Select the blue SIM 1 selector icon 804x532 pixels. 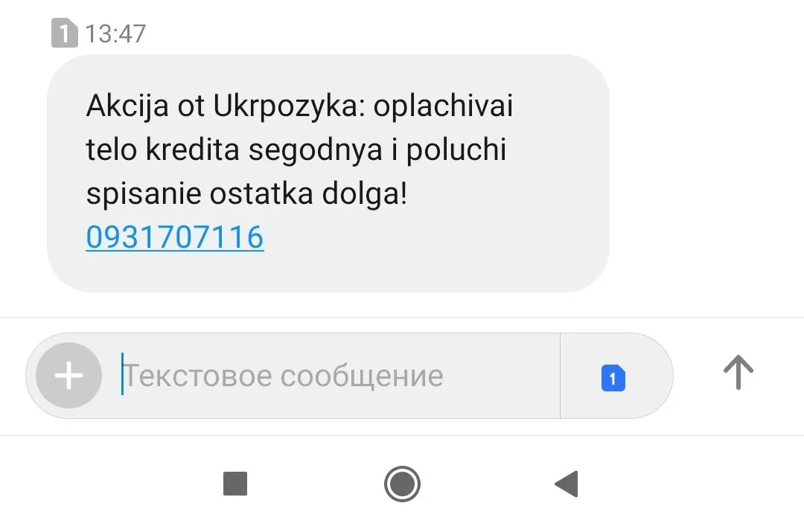pos(613,378)
